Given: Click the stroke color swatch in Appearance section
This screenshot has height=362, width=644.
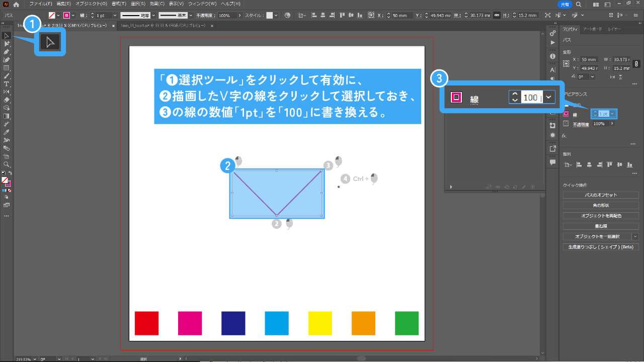Looking at the screenshot, I should tap(566, 114).
